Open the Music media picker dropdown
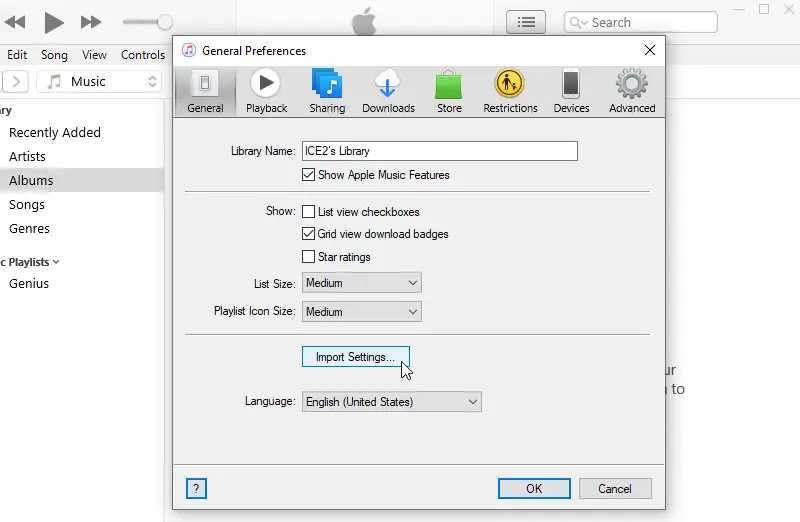Screen dimensions: 800x522 [x=99, y=82]
